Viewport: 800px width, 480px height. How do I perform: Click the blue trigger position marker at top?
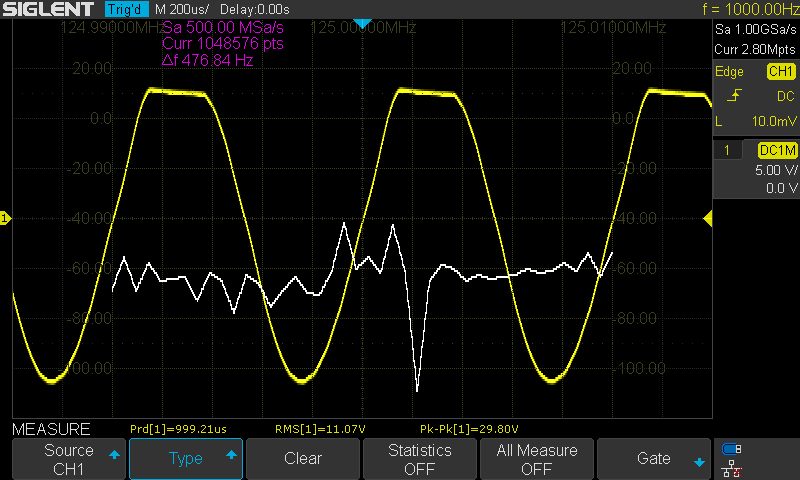(363, 23)
